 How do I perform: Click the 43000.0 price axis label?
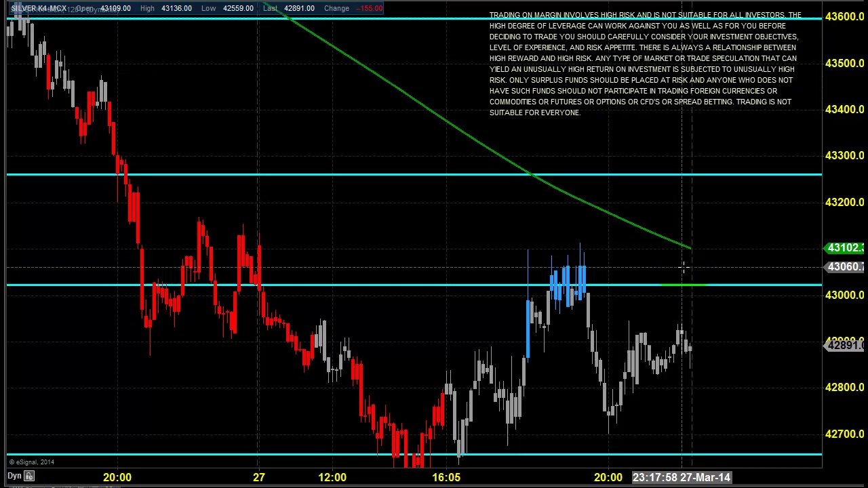pos(844,295)
